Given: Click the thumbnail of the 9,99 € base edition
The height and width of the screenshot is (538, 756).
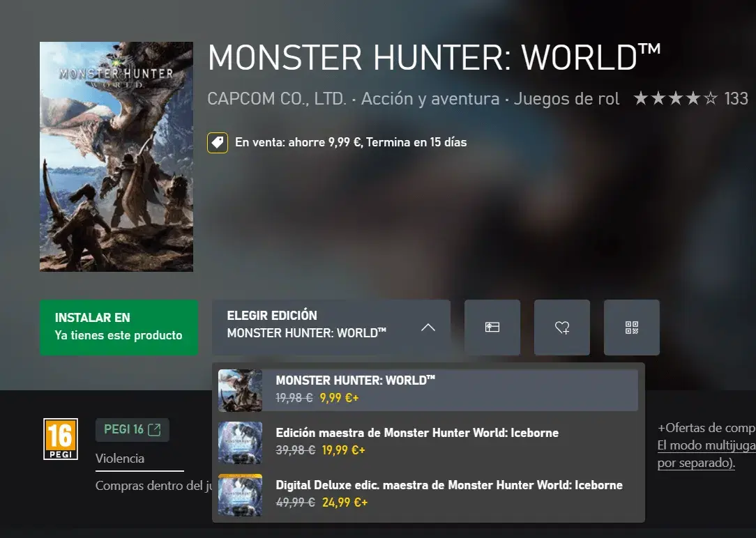Looking at the screenshot, I should pos(240,390).
